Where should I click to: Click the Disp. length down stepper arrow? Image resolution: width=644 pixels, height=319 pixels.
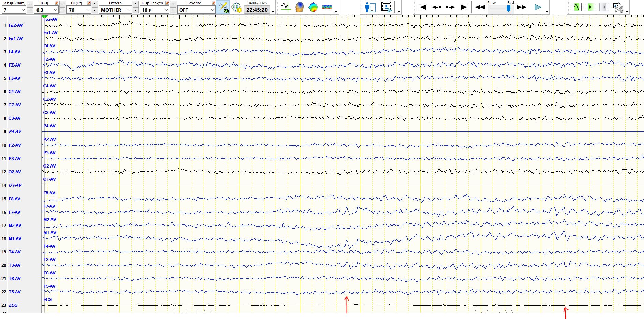(173, 10)
